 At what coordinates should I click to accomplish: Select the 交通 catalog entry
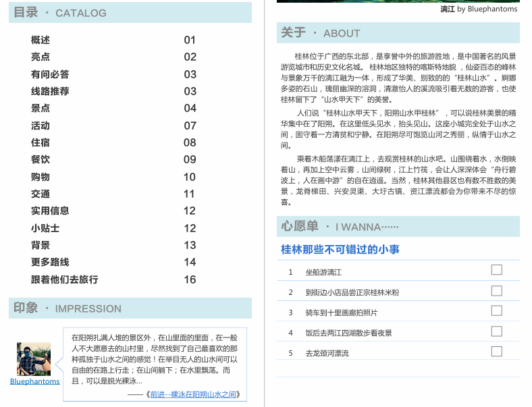pos(41,194)
